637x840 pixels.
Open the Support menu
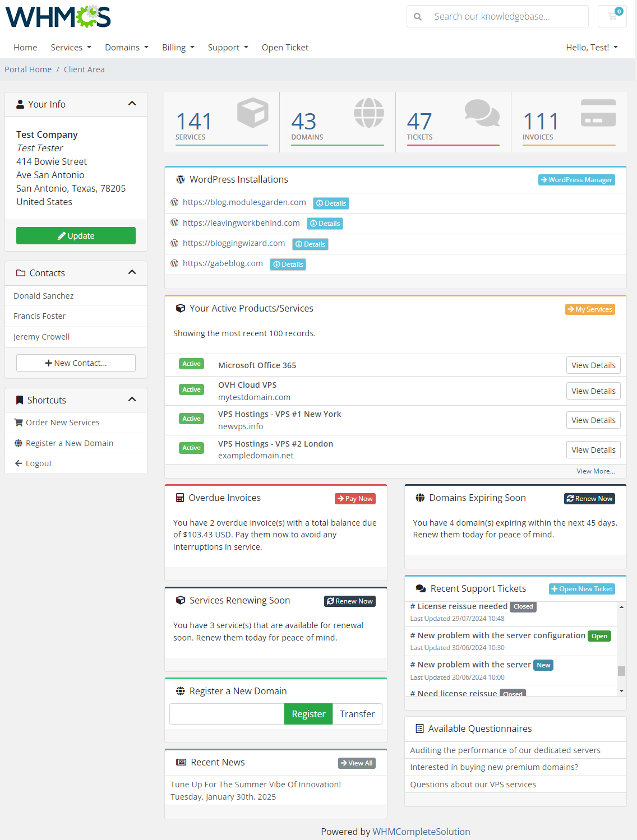click(228, 47)
